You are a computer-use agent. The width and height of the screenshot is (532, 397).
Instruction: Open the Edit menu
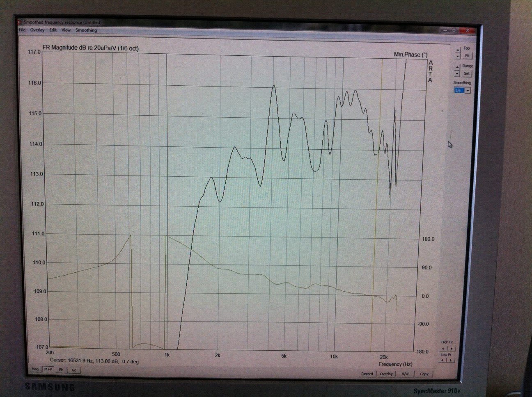coord(53,30)
